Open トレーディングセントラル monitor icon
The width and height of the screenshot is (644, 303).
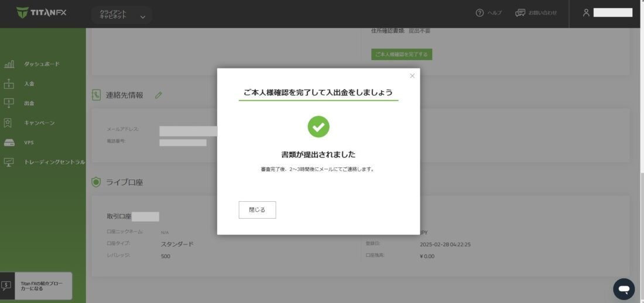[9, 162]
